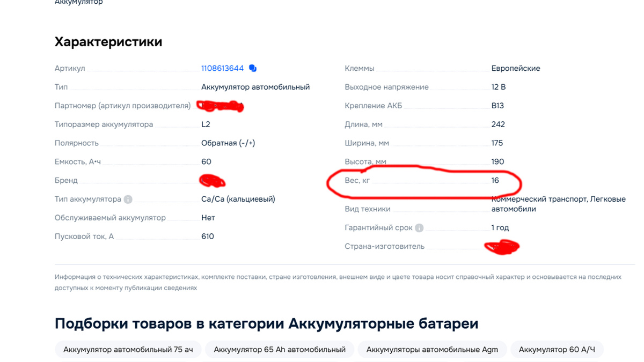The image size is (644, 362).
Task: Click the Обратная (-/+) polarity value
Action: click(x=228, y=143)
